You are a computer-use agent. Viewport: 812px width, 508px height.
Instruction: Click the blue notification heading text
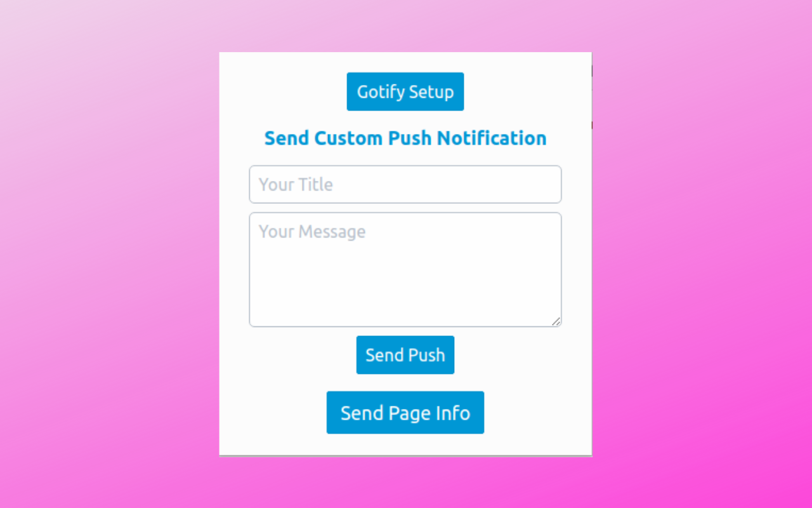[405, 138]
